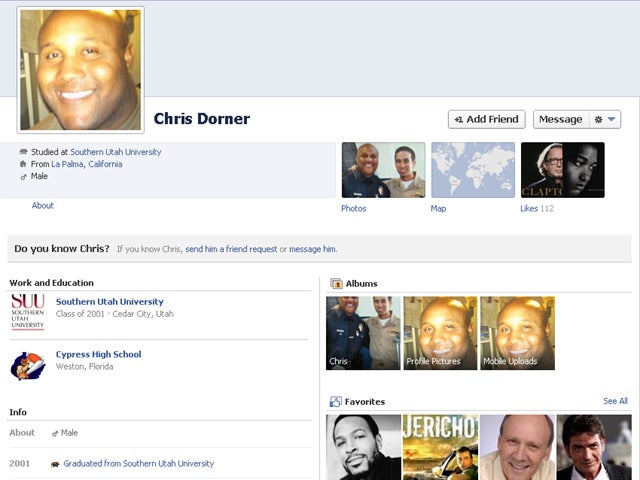640x480 pixels.
Task: Click the Cypress High School mascot icon
Action: click(x=28, y=365)
